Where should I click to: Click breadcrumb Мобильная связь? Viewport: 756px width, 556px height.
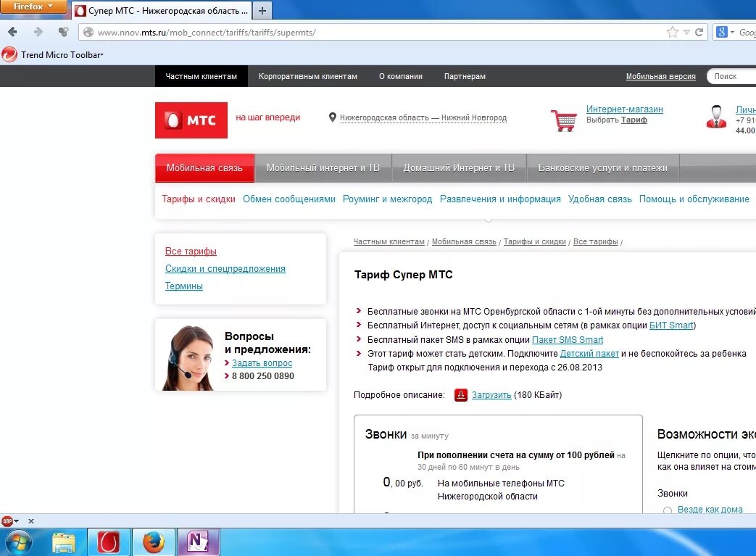(464, 241)
